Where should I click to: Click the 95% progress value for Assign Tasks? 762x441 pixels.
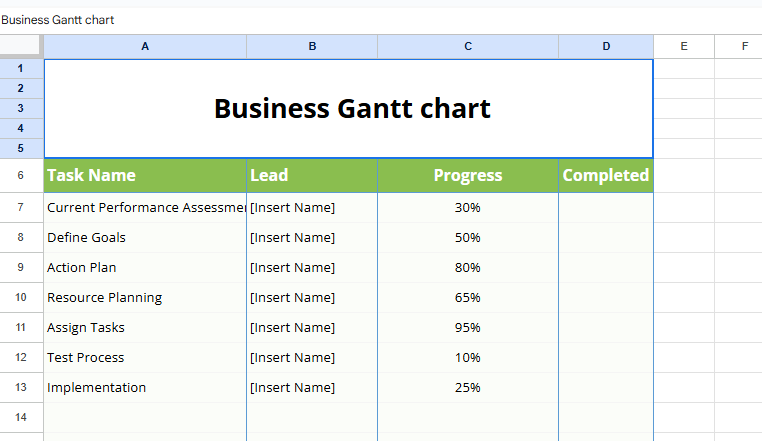[x=467, y=327]
